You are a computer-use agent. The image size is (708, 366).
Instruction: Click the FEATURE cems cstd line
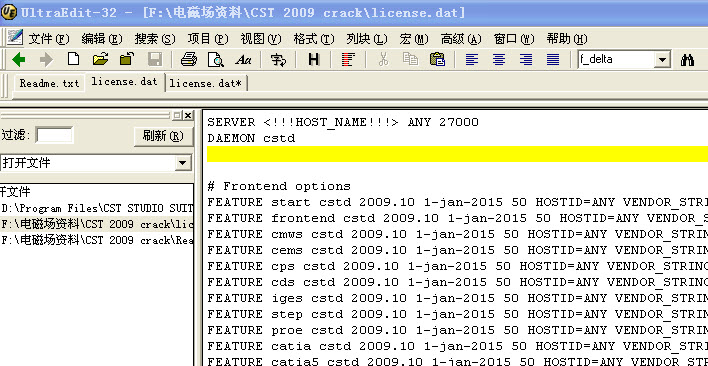pyautogui.click(x=457, y=250)
